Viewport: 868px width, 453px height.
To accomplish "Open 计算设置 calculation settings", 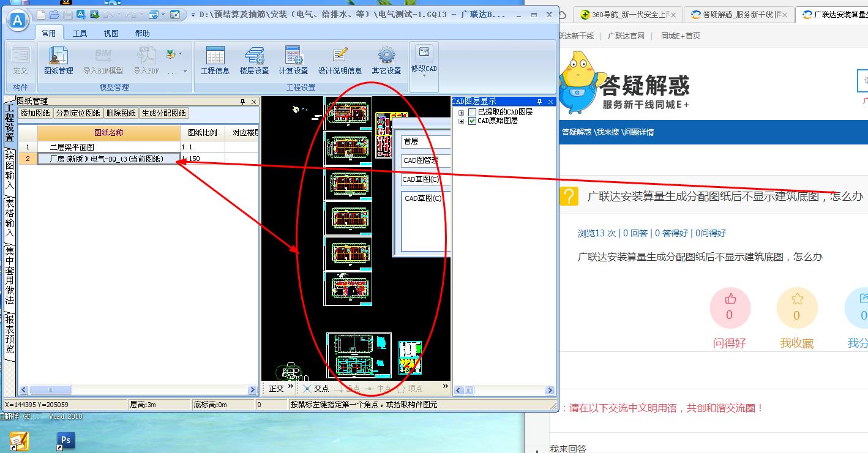I will 293,61.
